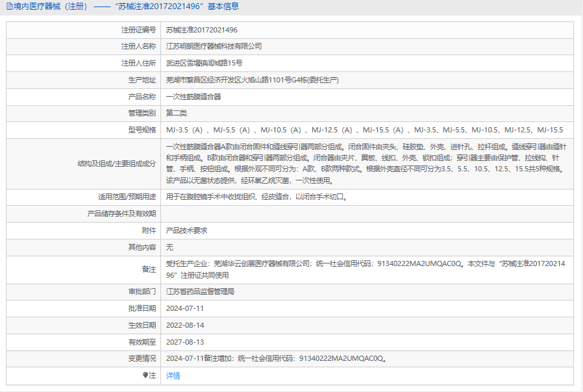Screen dimensions: 583x392
Task: Click the header title 境内医疗器械（注册）
Action: click(51, 6)
